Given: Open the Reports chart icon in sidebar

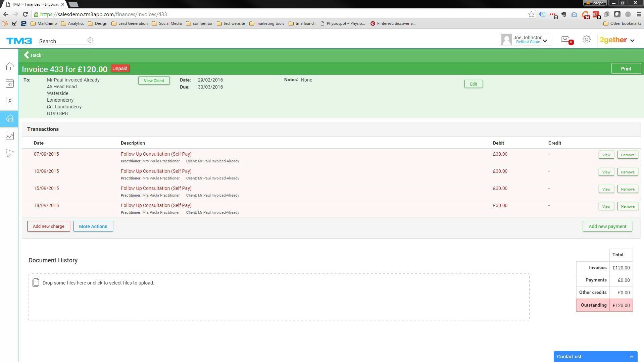Looking at the screenshot, I should [9, 136].
